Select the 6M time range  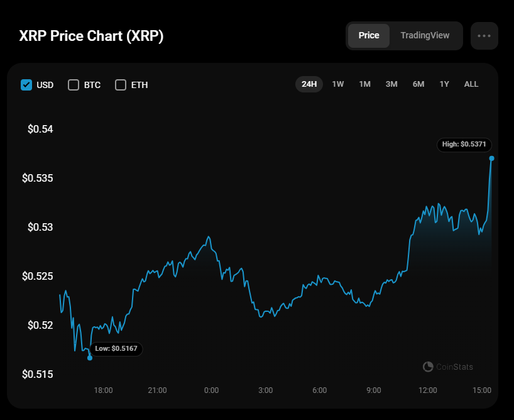click(418, 84)
